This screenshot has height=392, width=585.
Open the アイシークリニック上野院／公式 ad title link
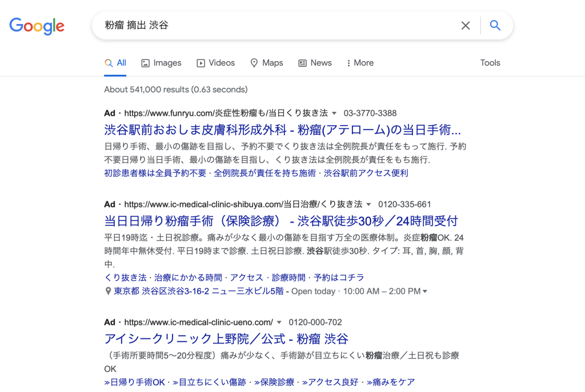226,339
